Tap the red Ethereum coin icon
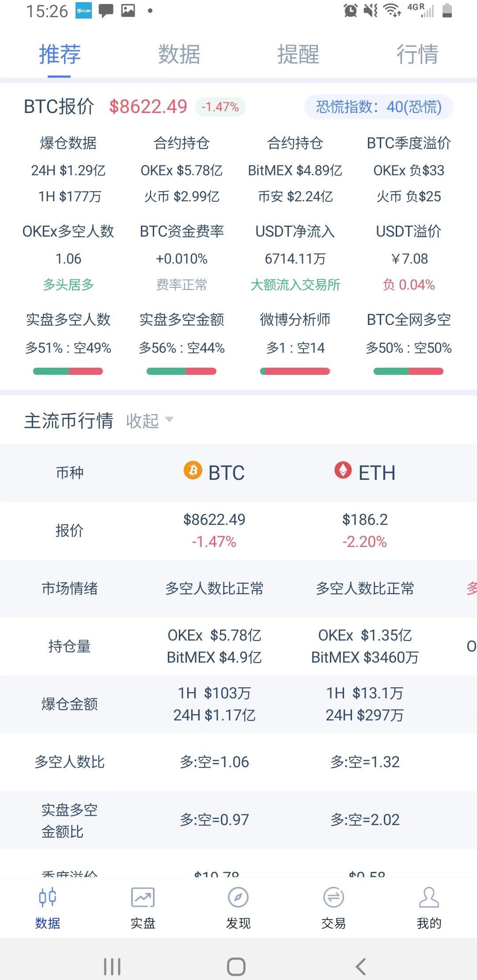Image resolution: width=477 pixels, height=980 pixels. pos(343,471)
